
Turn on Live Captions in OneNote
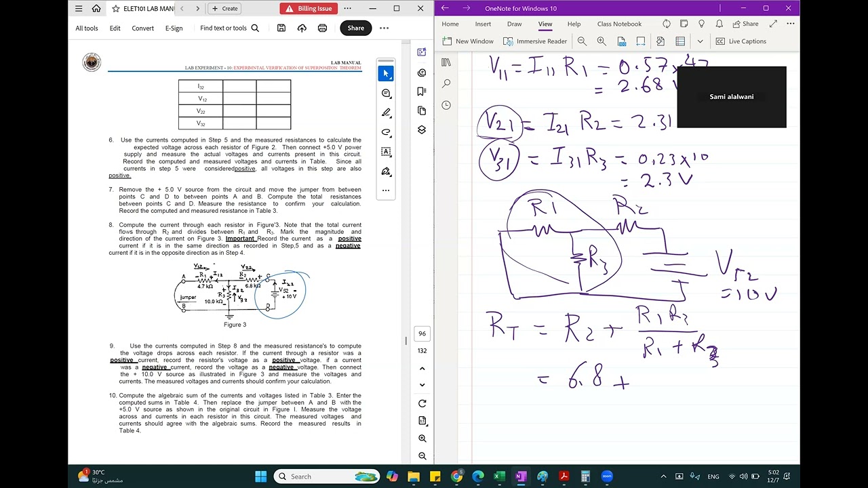pyautogui.click(x=741, y=41)
